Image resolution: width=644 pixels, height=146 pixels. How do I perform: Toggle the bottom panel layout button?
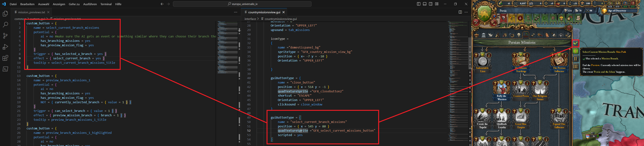(425, 4)
